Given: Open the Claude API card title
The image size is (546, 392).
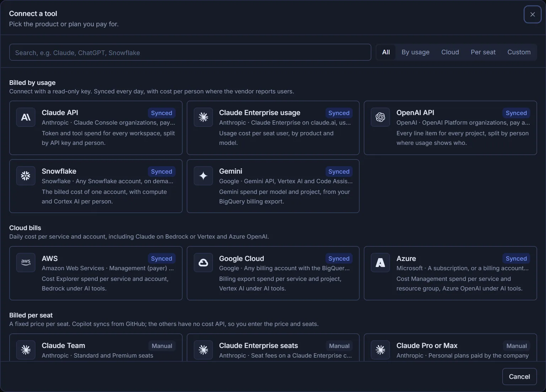Looking at the screenshot, I should pos(60,113).
